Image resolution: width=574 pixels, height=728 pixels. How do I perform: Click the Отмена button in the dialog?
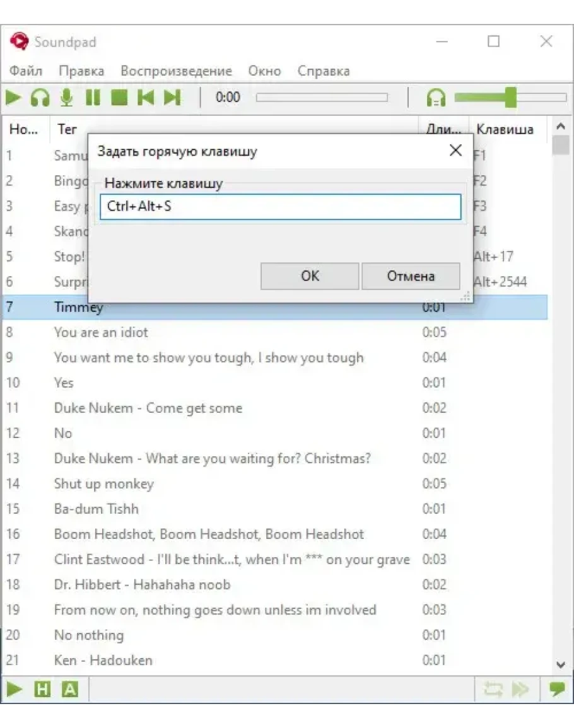pyautogui.click(x=411, y=276)
